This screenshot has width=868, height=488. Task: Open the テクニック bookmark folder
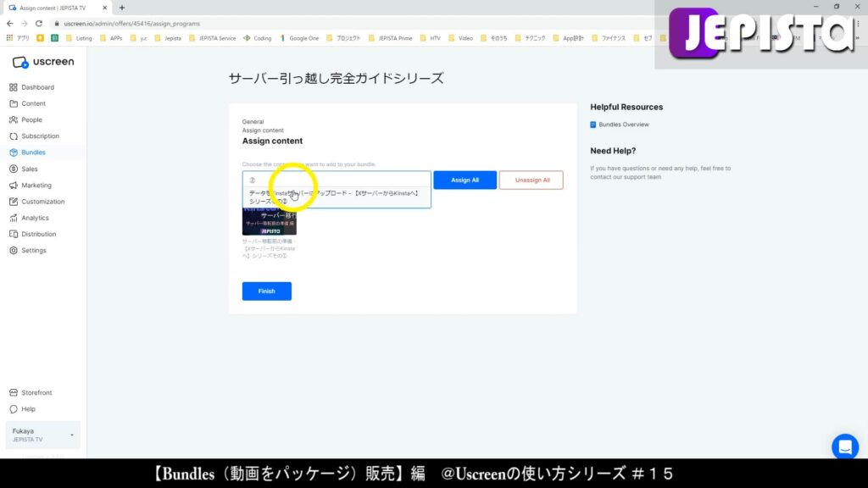[530, 38]
